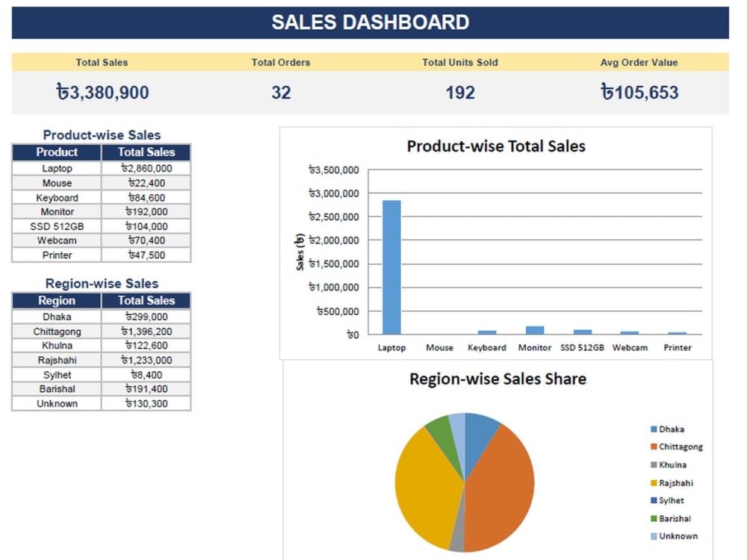Click the Laptop sales value ৳2,860,000

pos(146,168)
